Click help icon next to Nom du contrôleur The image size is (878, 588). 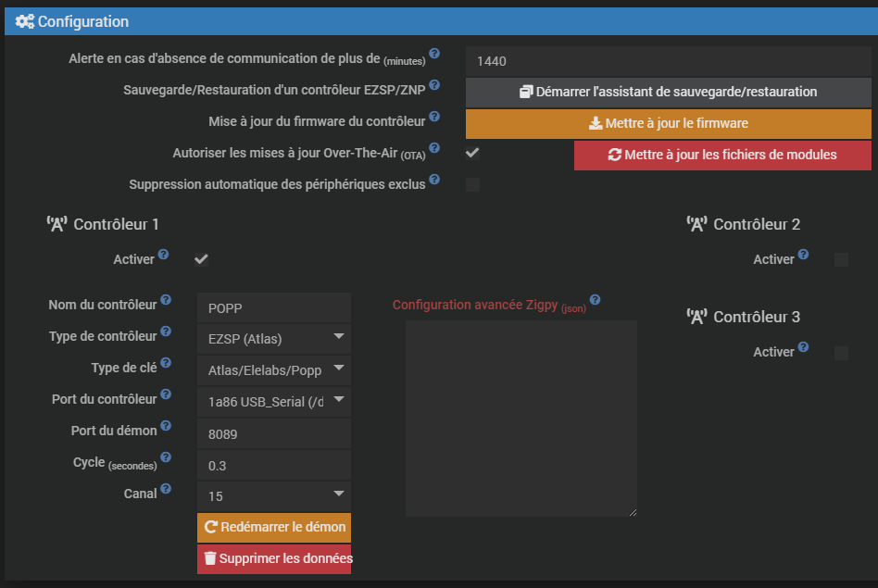pyautogui.click(x=166, y=300)
